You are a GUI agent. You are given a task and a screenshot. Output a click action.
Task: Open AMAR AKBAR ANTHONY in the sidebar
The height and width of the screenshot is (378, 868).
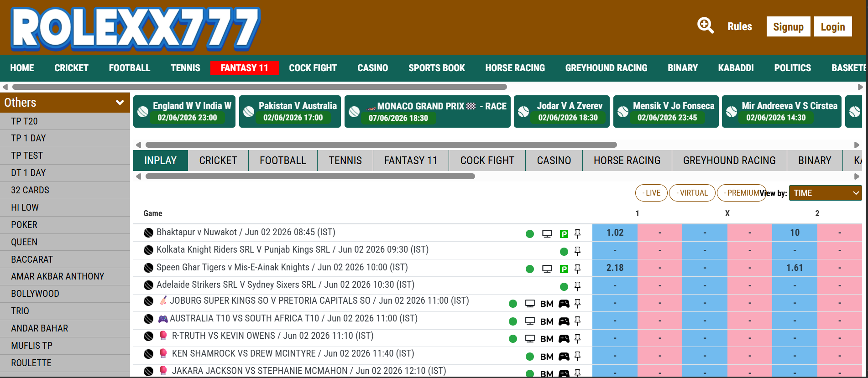(x=65, y=276)
